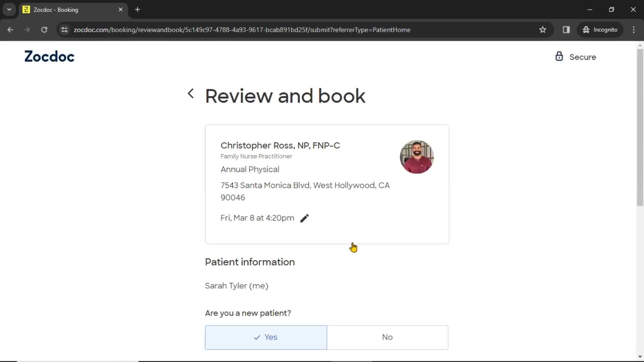Reload the Zocdoc booking page
Screen dimensions: 644x362
tap(44, 30)
